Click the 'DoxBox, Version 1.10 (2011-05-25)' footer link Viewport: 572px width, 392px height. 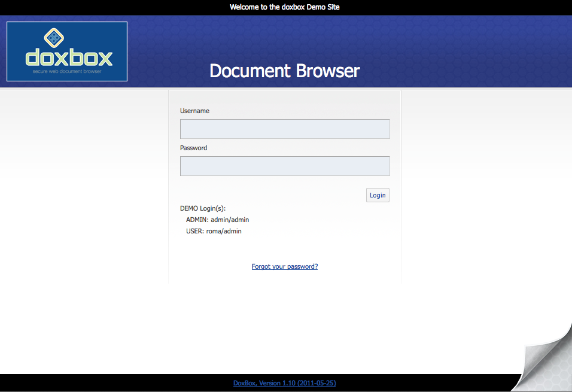285,383
